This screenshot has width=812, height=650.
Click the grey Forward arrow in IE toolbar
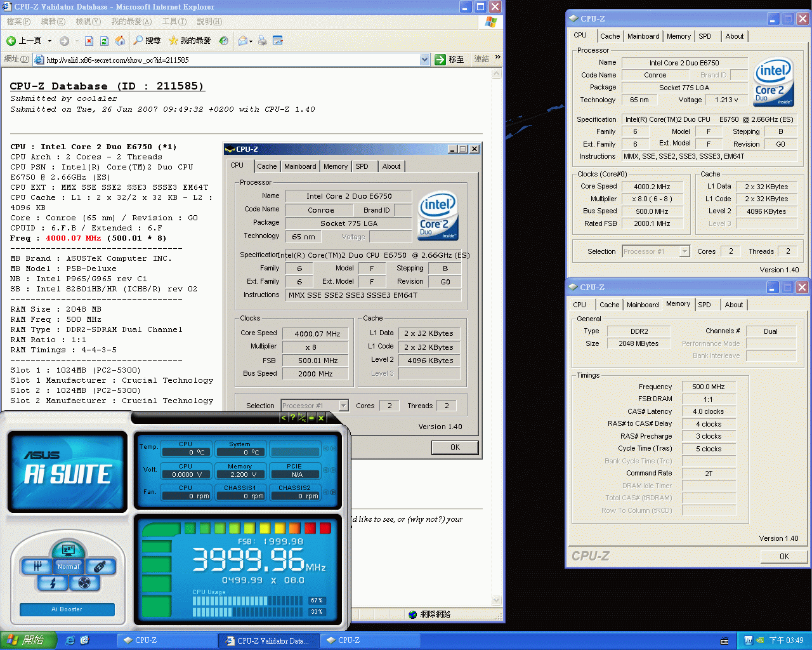tap(64, 41)
